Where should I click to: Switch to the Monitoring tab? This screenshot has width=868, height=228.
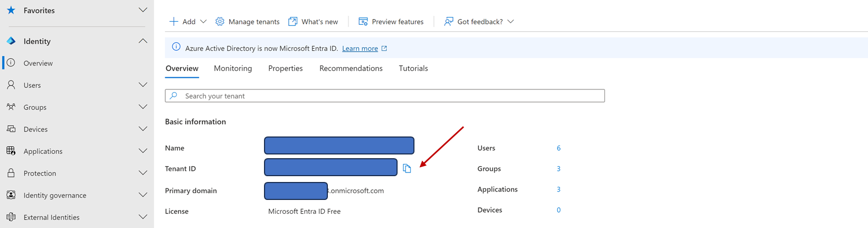[233, 68]
